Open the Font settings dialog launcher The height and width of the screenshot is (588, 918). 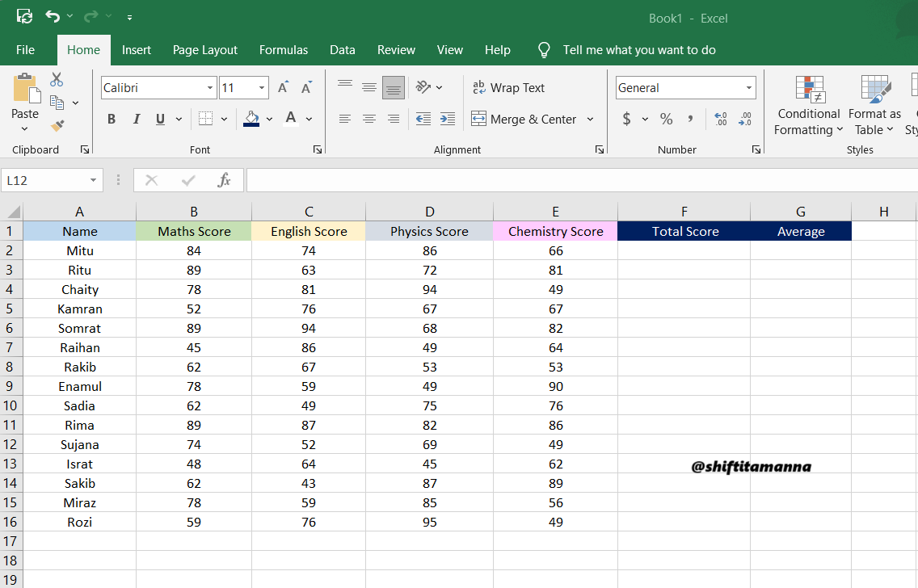coord(318,149)
